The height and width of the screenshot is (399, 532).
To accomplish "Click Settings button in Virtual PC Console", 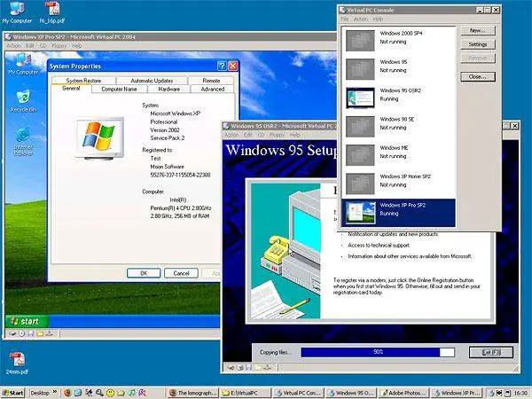I will 478,44.
